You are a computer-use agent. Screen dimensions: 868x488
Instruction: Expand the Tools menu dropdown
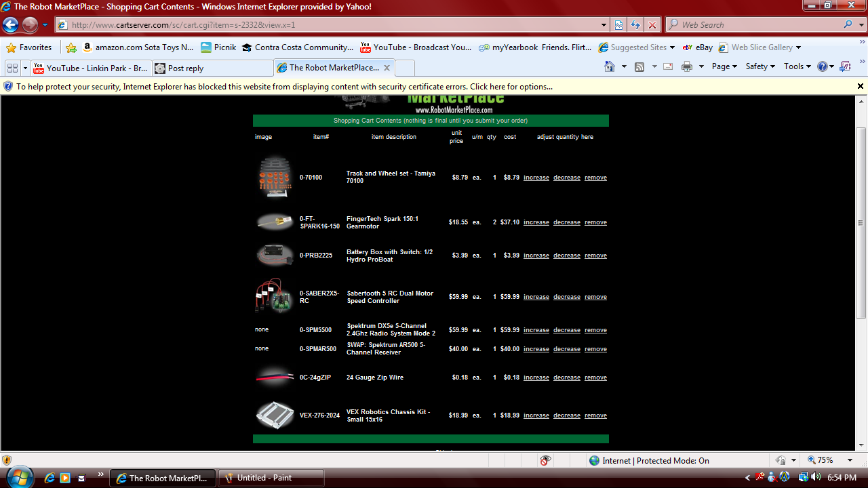[x=797, y=66]
